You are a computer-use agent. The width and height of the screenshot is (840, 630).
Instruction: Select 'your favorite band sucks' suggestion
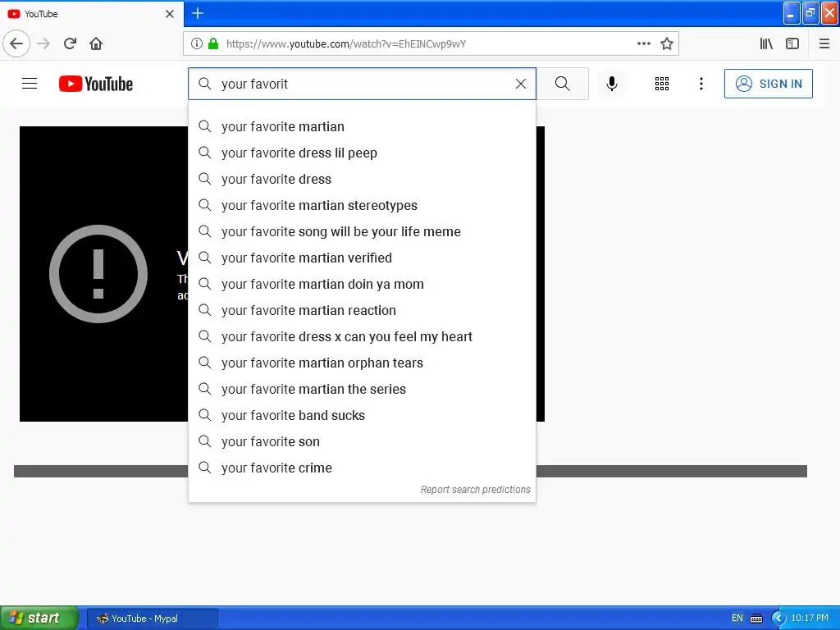tap(362, 415)
